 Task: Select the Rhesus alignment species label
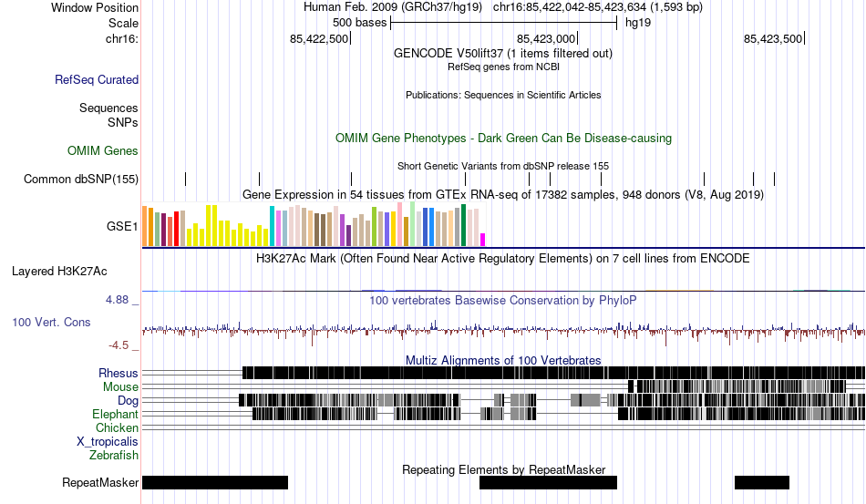(119, 373)
